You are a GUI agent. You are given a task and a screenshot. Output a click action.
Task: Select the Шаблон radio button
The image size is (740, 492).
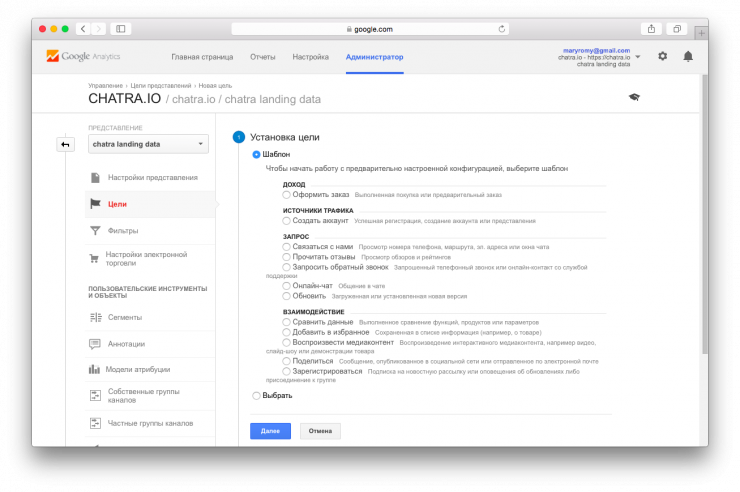(x=257, y=154)
